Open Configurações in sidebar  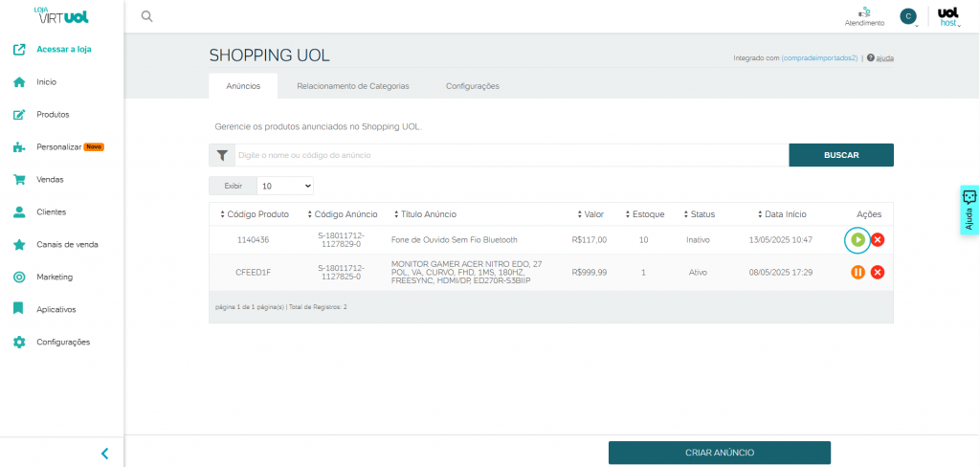click(x=63, y=342)
